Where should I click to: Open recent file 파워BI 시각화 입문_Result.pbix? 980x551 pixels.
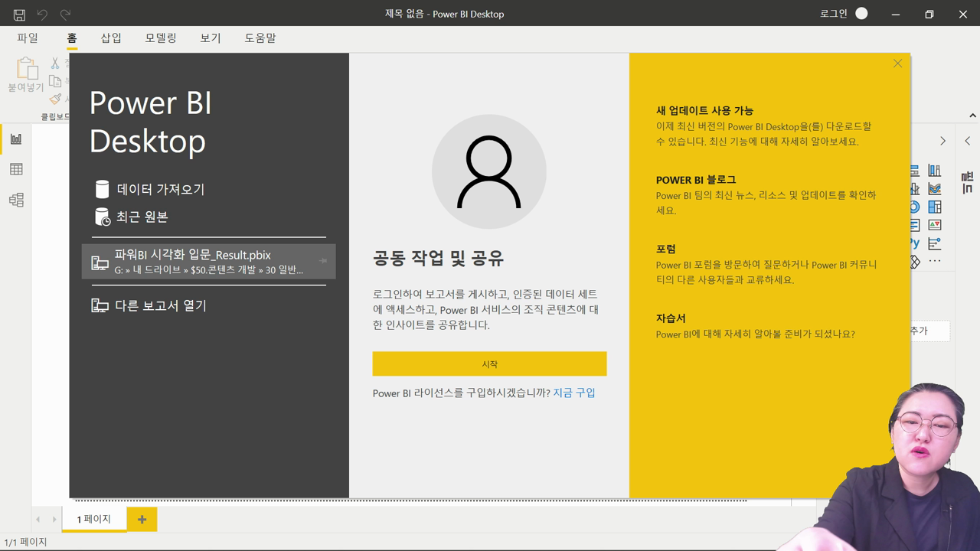[208, 262]
